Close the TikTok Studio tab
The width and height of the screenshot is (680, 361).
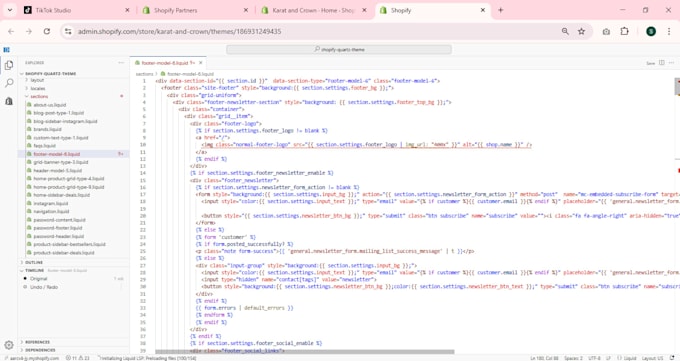(128, 10)
